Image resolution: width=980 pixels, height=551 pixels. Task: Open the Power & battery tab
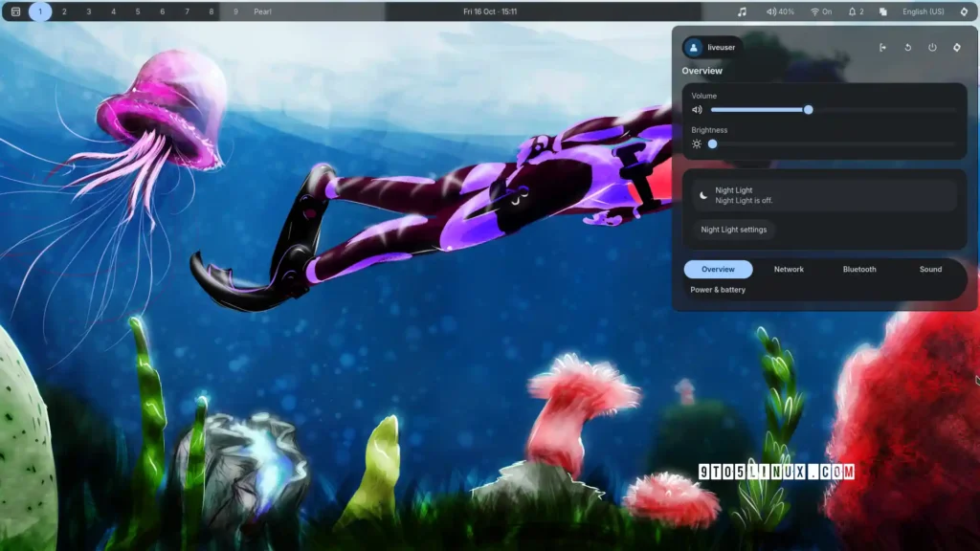(x=718, y=290)
